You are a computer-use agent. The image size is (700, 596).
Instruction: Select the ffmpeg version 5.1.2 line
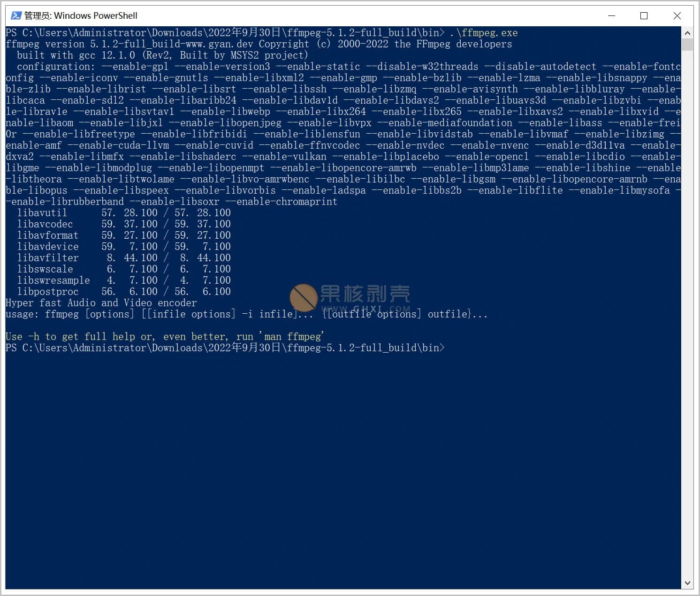(258, 44)
